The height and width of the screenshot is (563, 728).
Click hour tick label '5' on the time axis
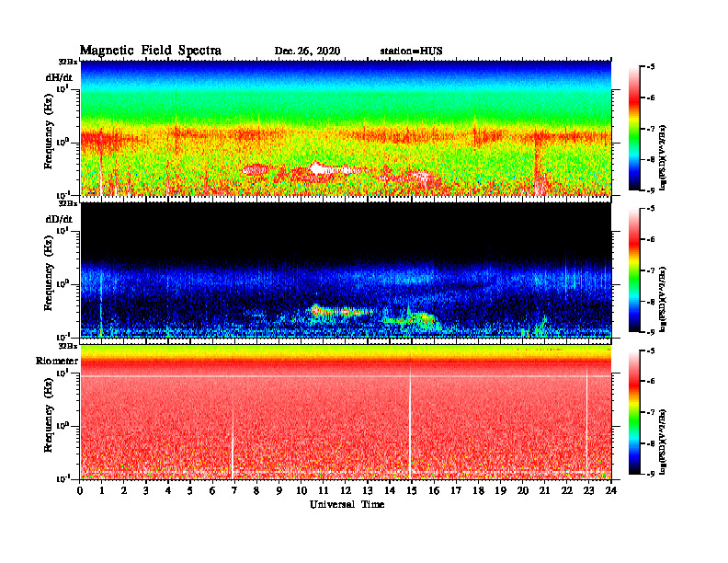tap(190, 490)
